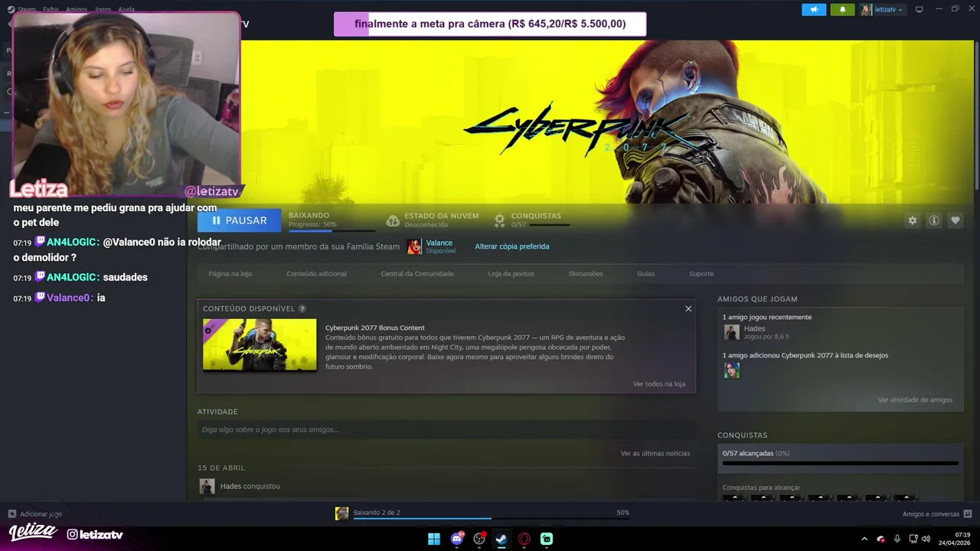Screen dimensions: 980x551
Task: Click the page's vertical scrollbar
Action: [976, 115]
